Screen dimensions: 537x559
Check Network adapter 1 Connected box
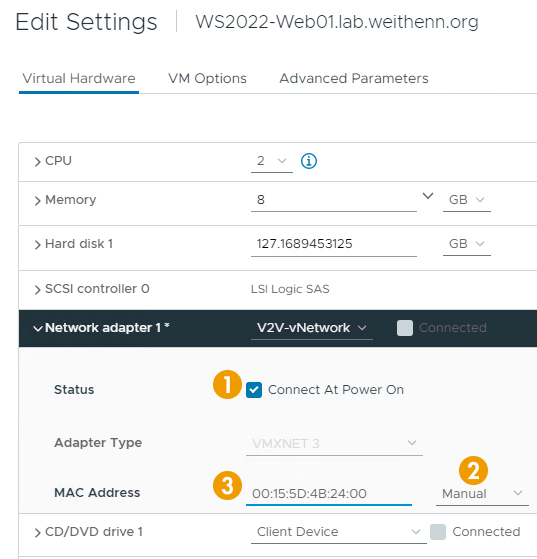point(405,328)
